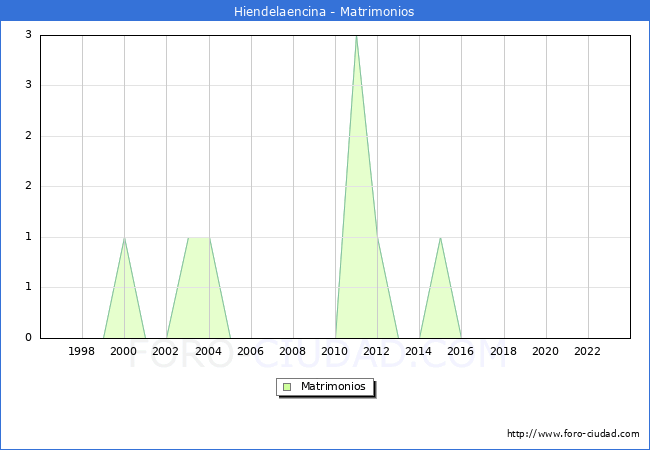The height and width of the screenshot is (450, 650).
Task: Select the 2006 x-axis label
Action: 250,351
